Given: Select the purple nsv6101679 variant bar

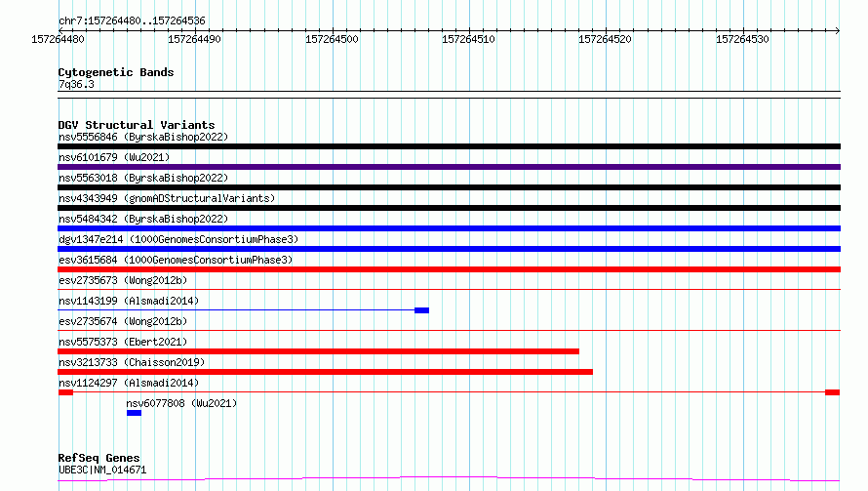Looking at the screenshot, I should (x=449, y=167).
